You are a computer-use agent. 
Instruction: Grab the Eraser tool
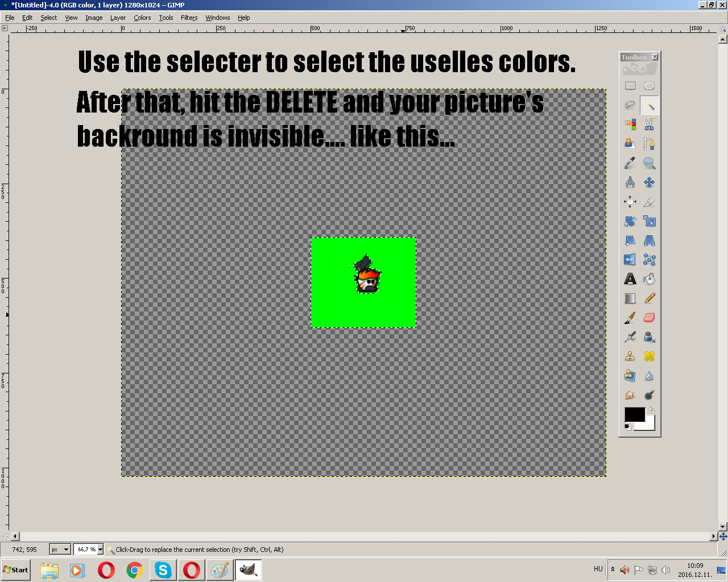pos(650,317)
